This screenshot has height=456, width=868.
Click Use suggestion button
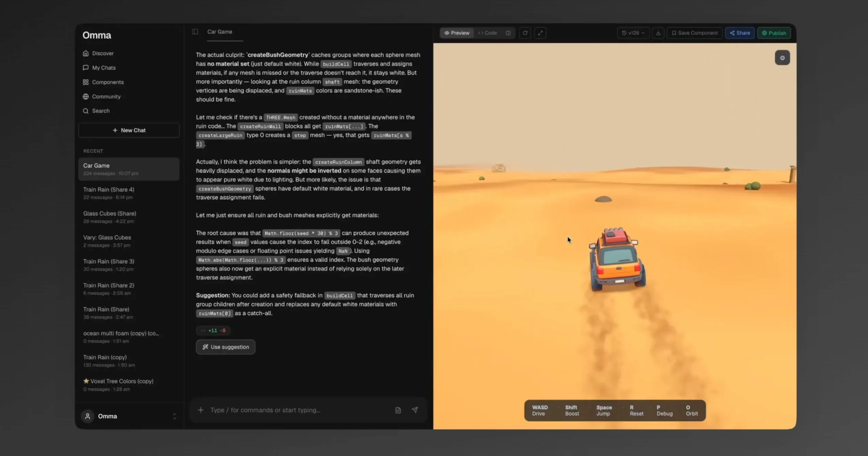click(x=226, y=347)
